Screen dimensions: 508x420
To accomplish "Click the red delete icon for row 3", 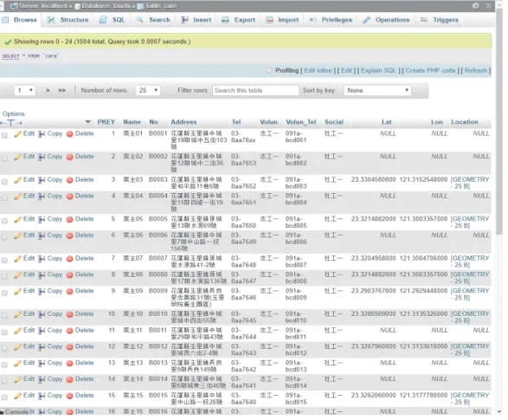I will click(69, 180).
